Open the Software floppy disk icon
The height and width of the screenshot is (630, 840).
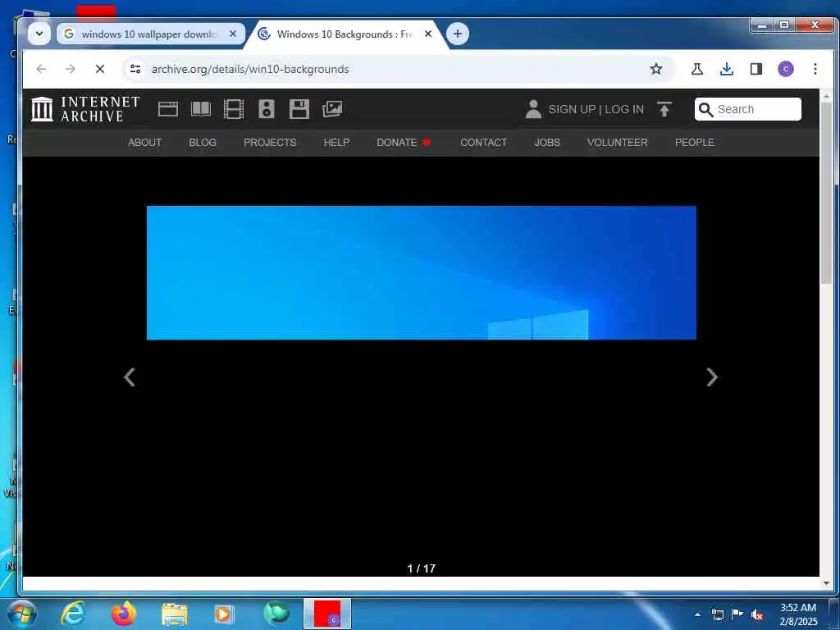tap(299, 109)
